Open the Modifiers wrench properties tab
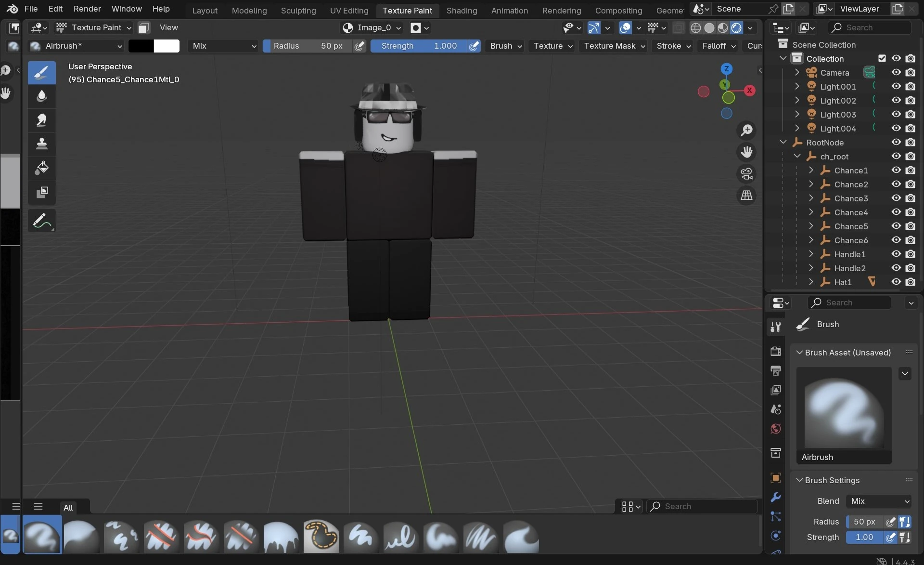Screen dimensions: 924x565 point(775,497)
